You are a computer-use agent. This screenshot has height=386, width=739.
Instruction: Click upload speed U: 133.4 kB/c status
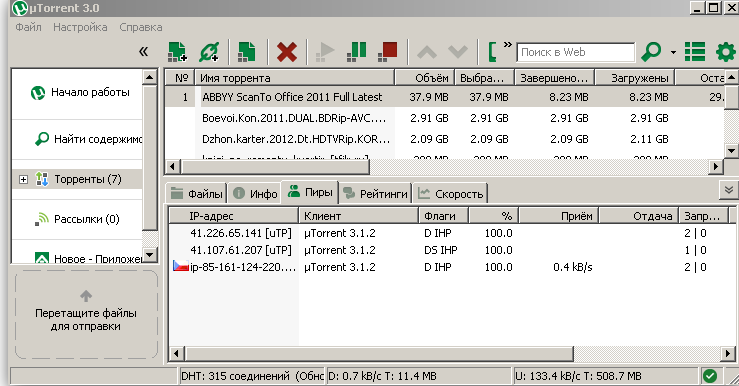point(605,376)
